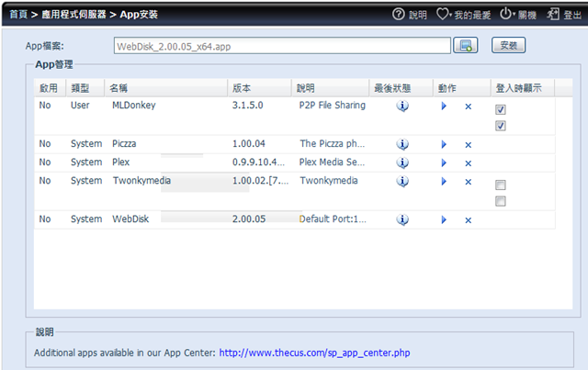Viewport: 588px width, 370px height.
Task: Start WebDisk using its play arrow
Action: point(444,219)
